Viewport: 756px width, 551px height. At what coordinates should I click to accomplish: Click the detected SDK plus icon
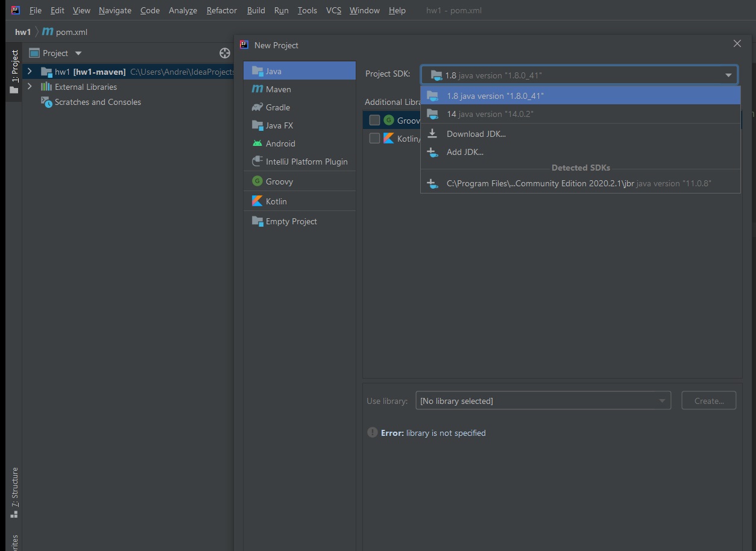(x=432, y=183)
